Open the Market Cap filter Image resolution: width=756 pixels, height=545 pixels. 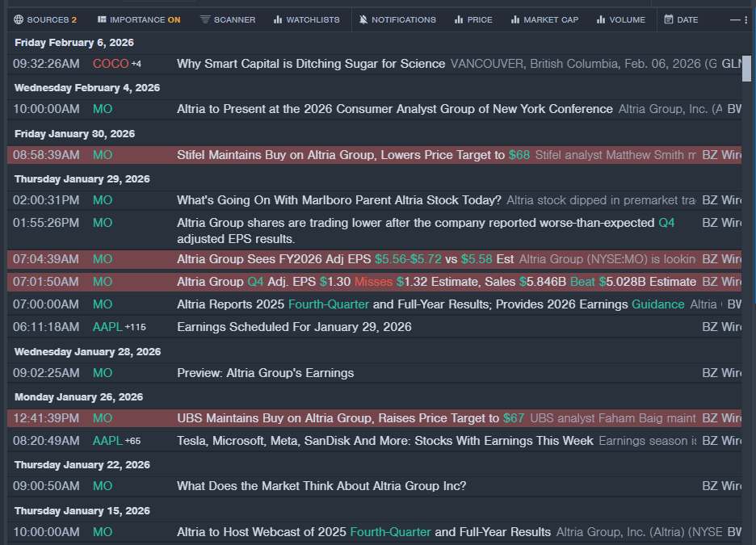(544, 19)
